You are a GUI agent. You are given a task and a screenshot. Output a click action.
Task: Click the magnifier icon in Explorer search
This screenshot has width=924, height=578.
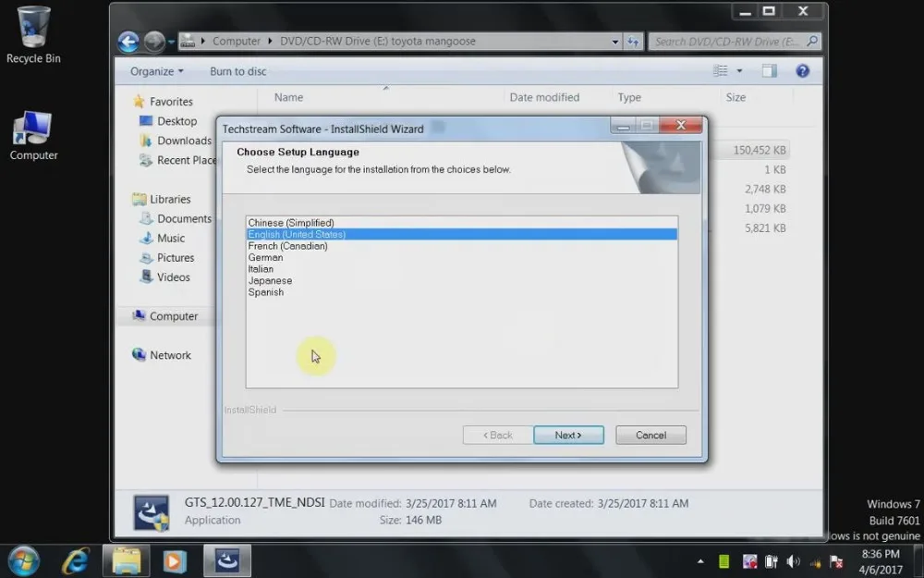tap(812, 42)
